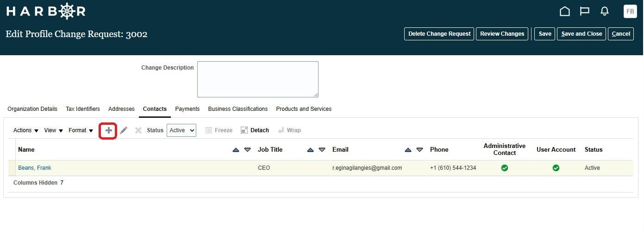Image resolution: width=644 pixels, height=231 pixels.
Task: Open the View menu
Action: click(x=54, y=130)
